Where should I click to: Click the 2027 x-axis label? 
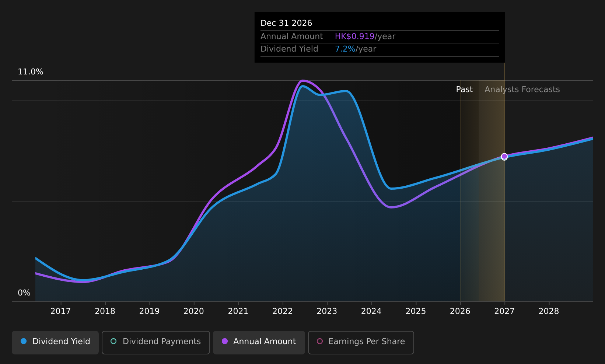[x=504, y=311]
